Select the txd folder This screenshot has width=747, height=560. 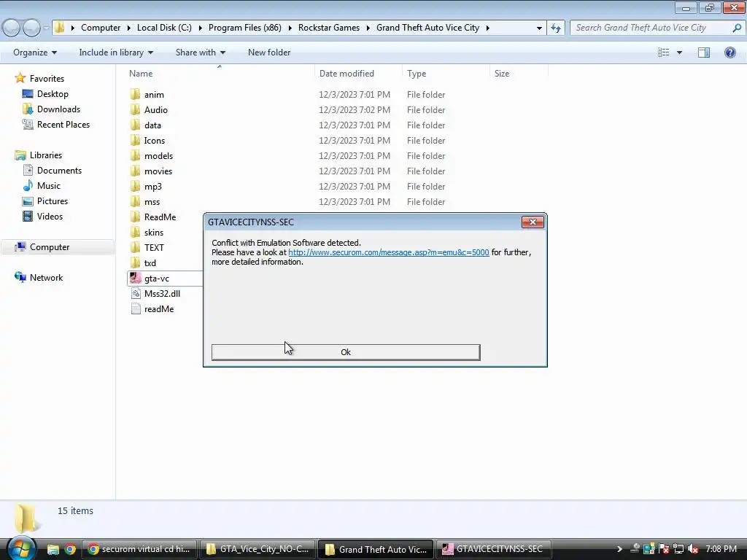click(x=150, y=262)
